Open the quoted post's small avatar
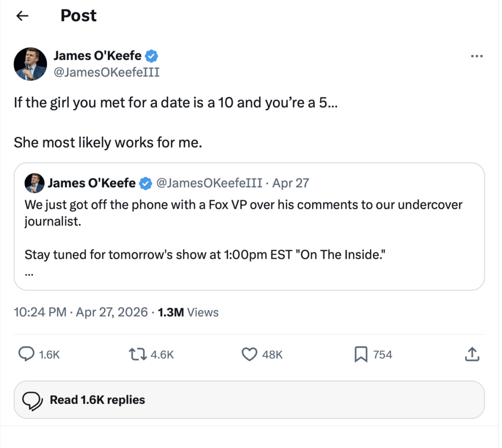The image size is (502, 448). coord(35,183)
